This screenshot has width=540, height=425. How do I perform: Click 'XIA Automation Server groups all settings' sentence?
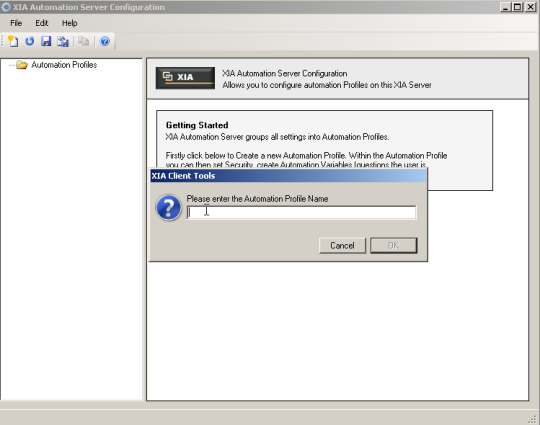[x=277, y=137]
